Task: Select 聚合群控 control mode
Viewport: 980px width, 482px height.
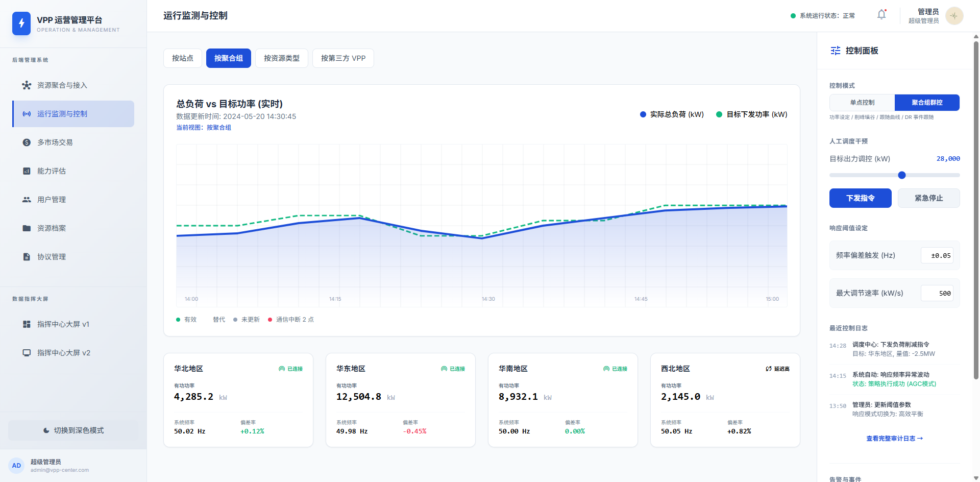Action: pyautogui.click(x=927, y=103)
